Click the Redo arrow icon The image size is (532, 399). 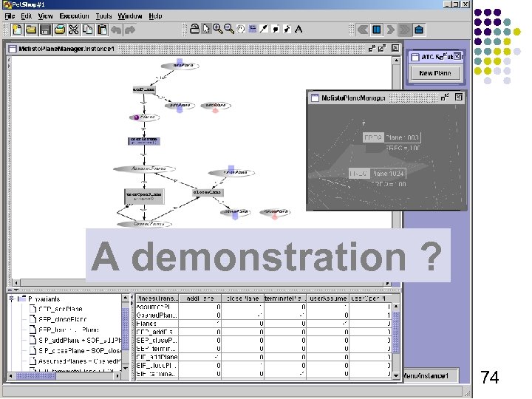coord(130,30)
